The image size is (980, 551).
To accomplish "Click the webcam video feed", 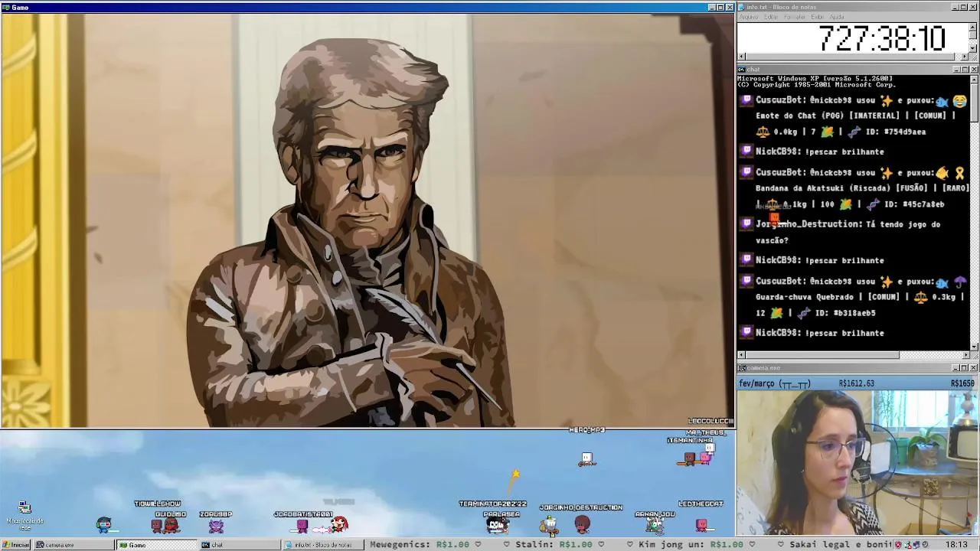I will tap(858, 463).
